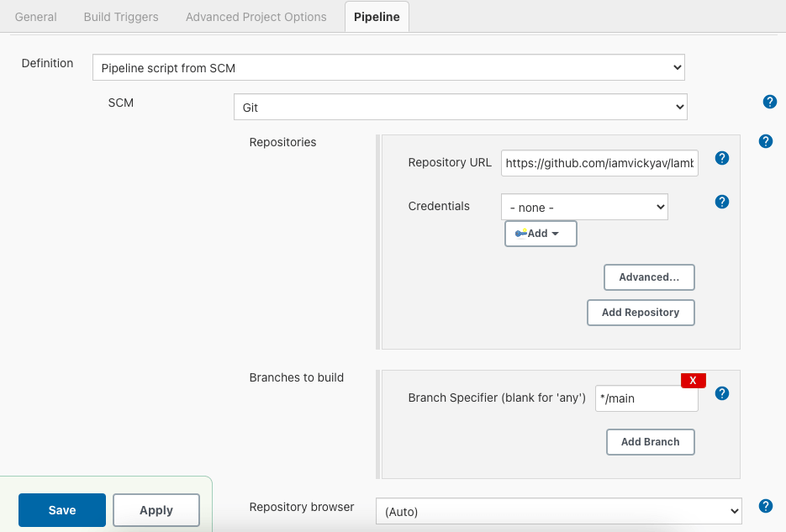Open Add credentials dropdown button
This screenshot has height=532, width=786.
click(x=541, y=234)
